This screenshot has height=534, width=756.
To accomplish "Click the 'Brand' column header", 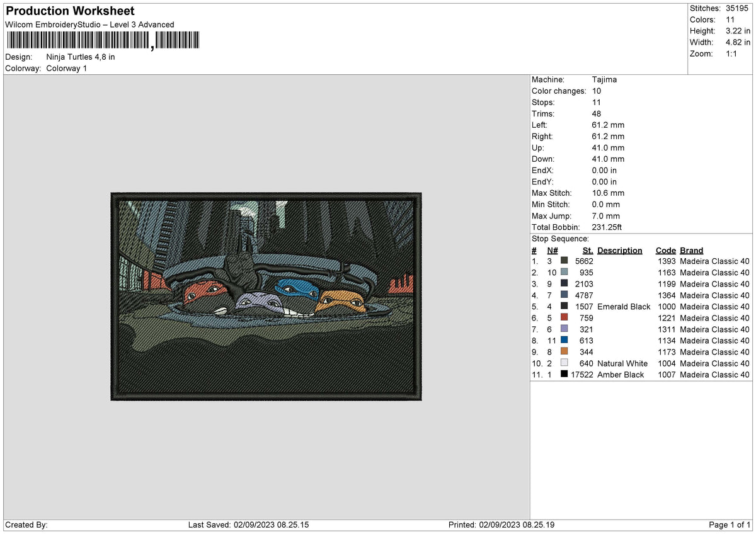I will [x=692, y=250].
